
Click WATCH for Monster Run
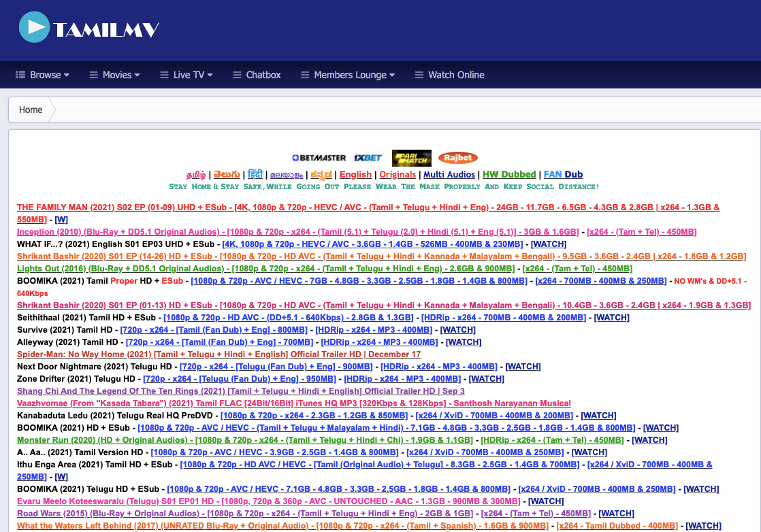click(x=649, y=440)
